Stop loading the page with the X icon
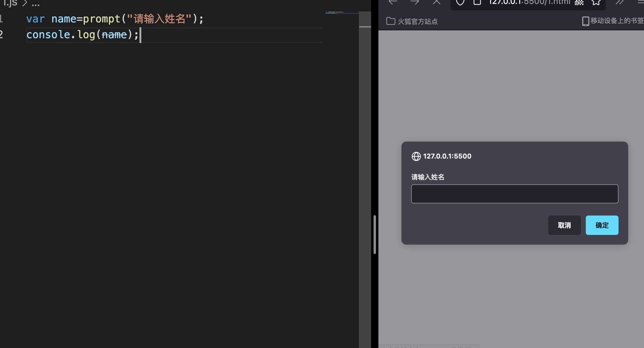 pos(436,2)
